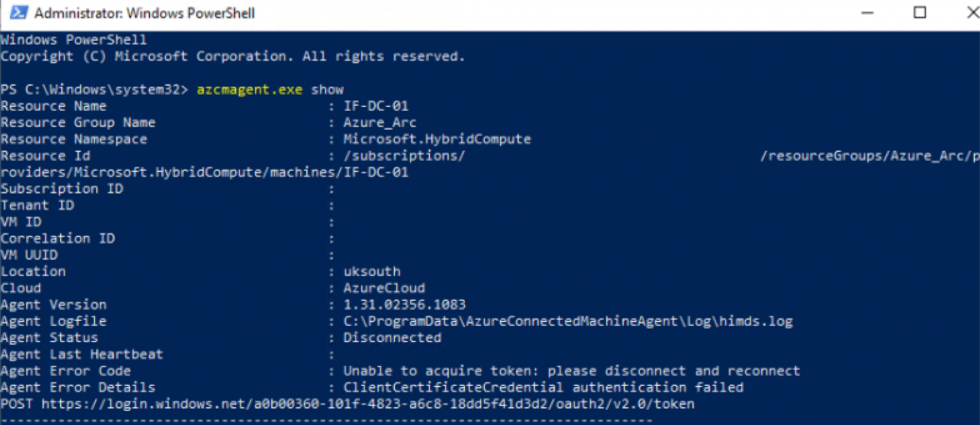
Task: Click the '/subscriptions/' resource Id text
Action: point(404,156)
